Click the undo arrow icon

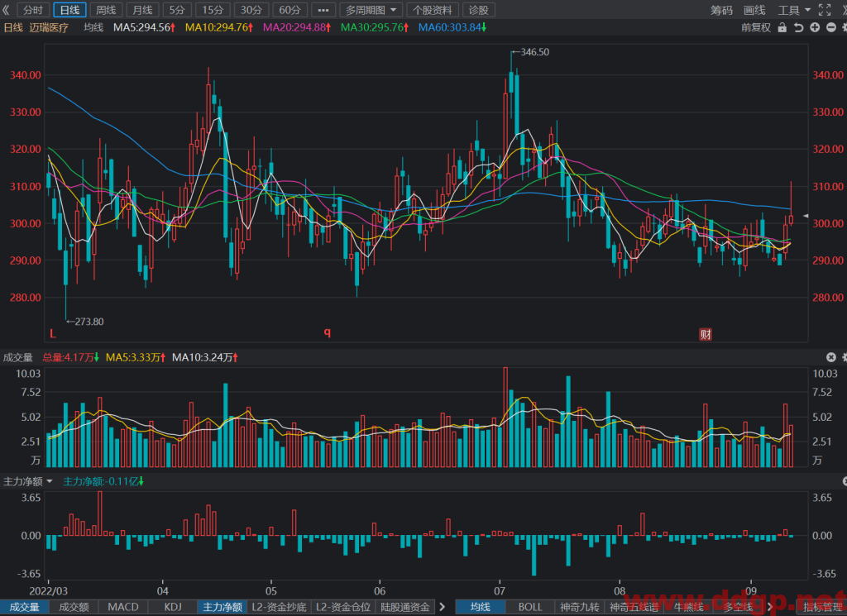[798, 27]
